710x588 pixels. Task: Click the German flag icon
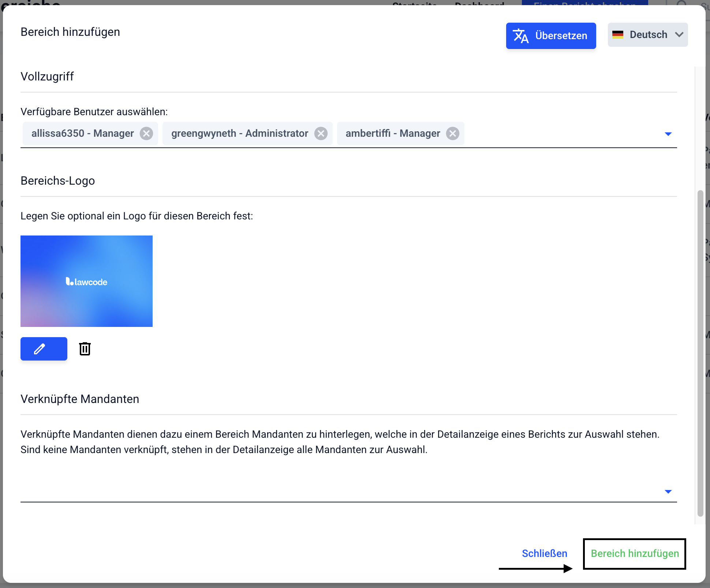618,35
